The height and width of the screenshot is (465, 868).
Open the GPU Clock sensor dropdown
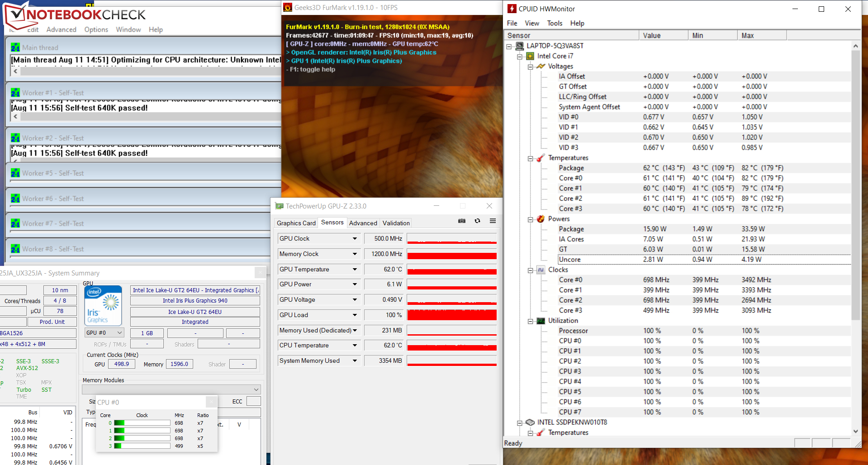click(355, 238)
